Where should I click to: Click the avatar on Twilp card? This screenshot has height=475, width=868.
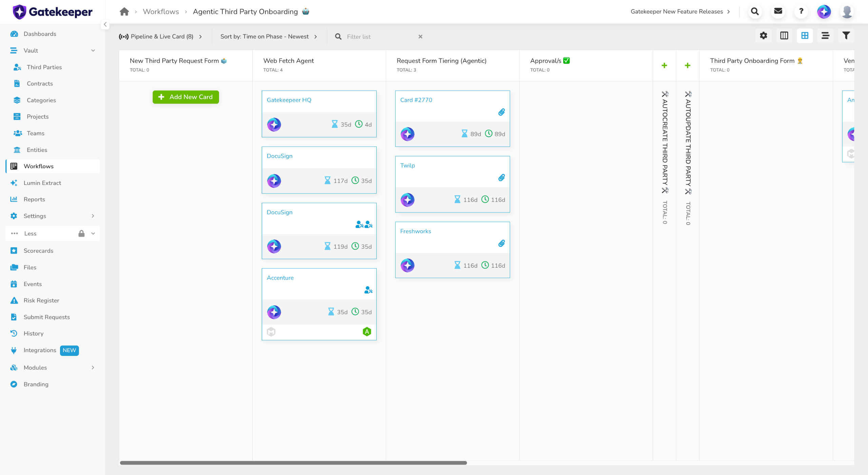408,200
